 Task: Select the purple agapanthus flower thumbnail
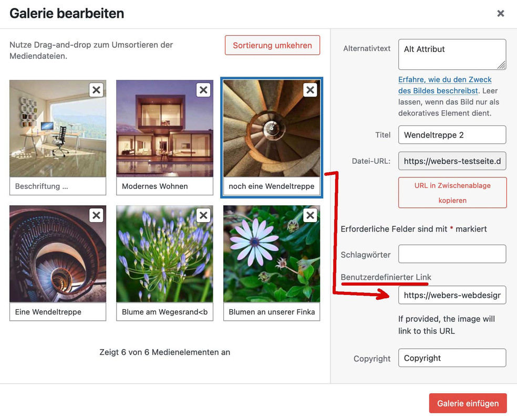[164, 254]
